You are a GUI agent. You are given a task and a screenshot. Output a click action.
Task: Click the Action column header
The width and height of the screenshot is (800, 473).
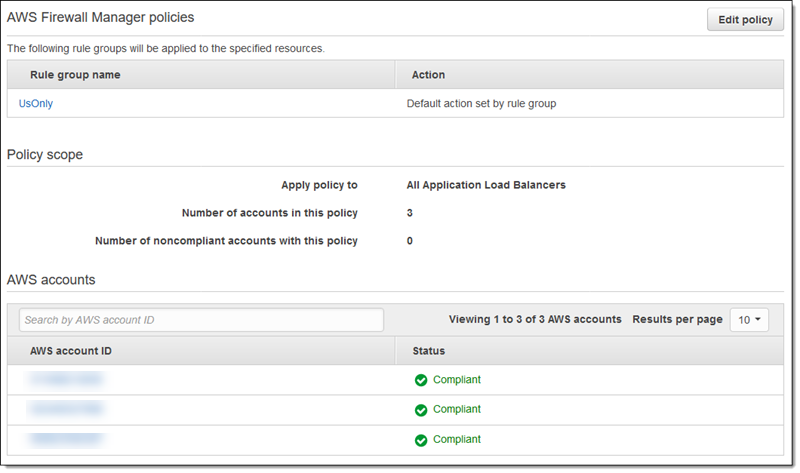[x=428, y=75]
